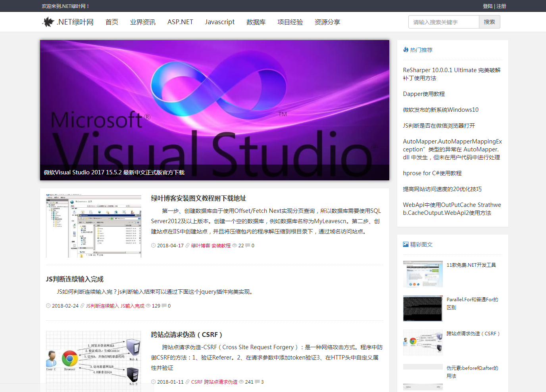Click the eye view icon beside 129
Screen dimensions: 546x392
(x=148, y=306)
